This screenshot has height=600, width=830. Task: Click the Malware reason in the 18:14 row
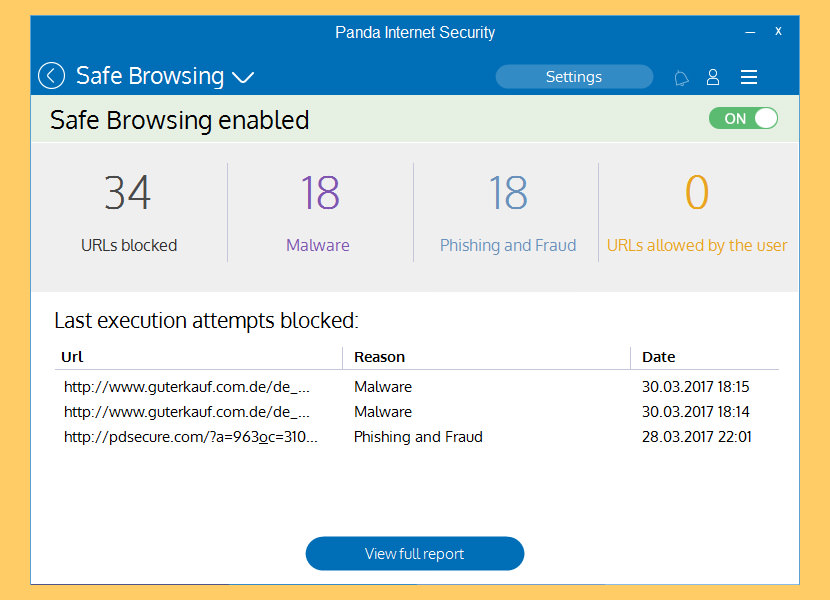point(383,411)
